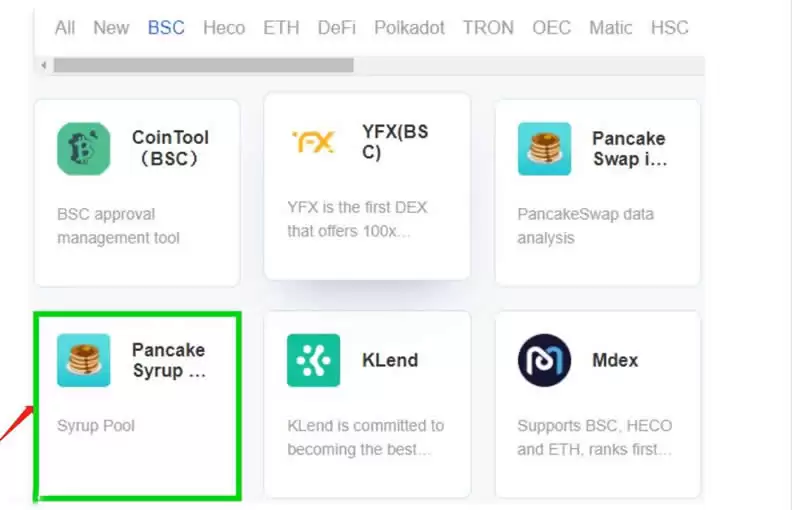
Task: Click the Syrup Pool description text
Action: click(96, 426)
